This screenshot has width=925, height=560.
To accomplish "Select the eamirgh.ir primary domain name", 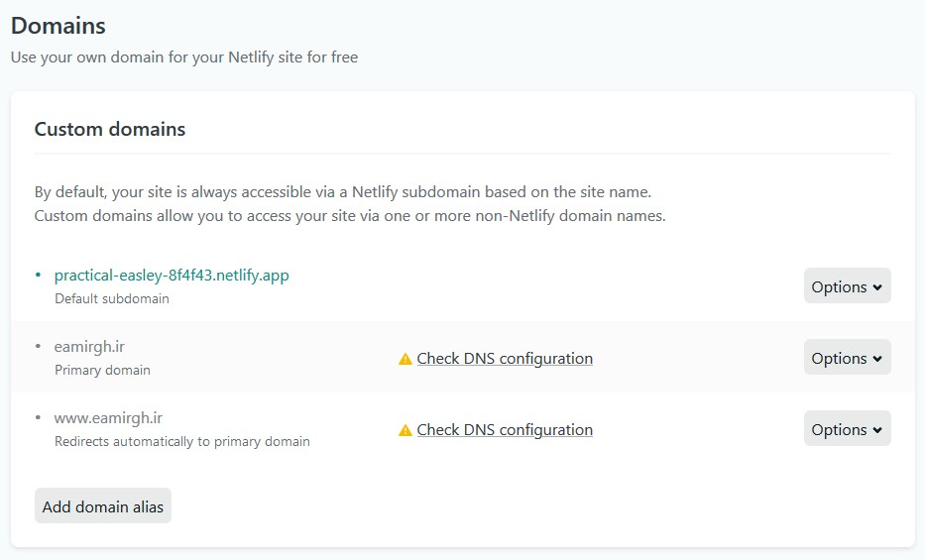I will coord(89,347).
